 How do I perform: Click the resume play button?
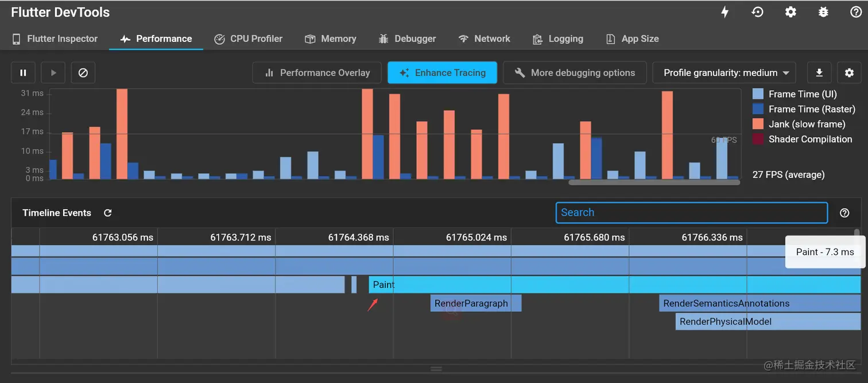(53, 73)
